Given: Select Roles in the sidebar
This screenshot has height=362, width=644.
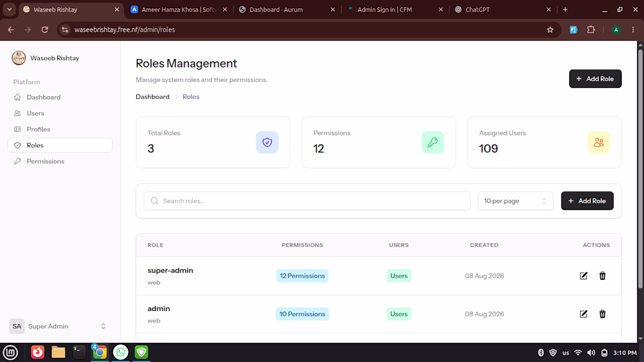Looking at the screenshot, I should [60, 145].
